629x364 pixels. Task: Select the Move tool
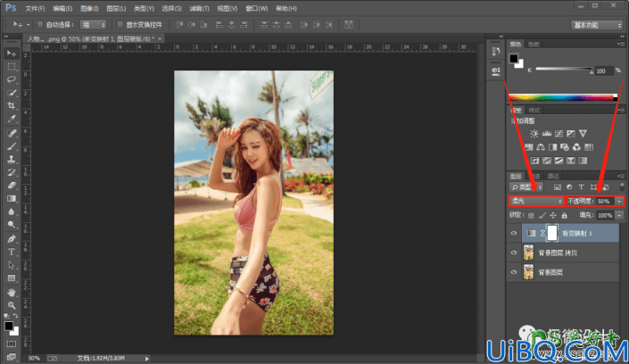pyautogui.click(x=12, y=54)
